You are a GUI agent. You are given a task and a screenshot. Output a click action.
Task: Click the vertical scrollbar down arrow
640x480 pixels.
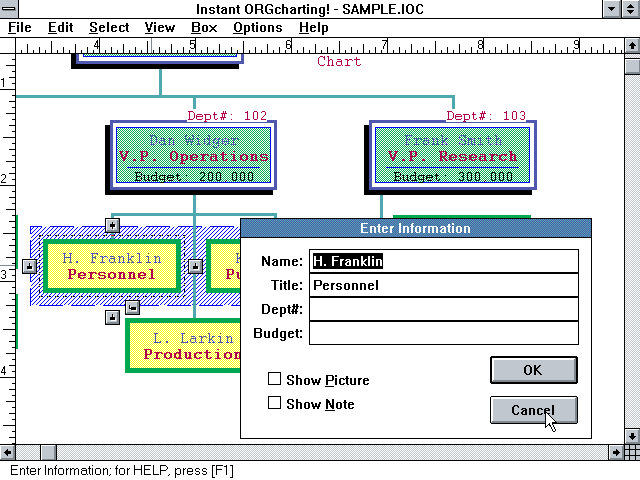point(632,436)
